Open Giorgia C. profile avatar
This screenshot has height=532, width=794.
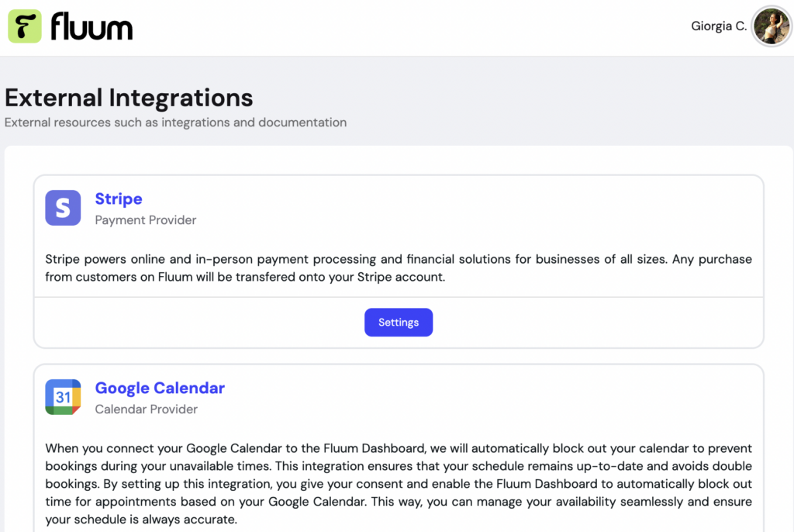point(772,26)
